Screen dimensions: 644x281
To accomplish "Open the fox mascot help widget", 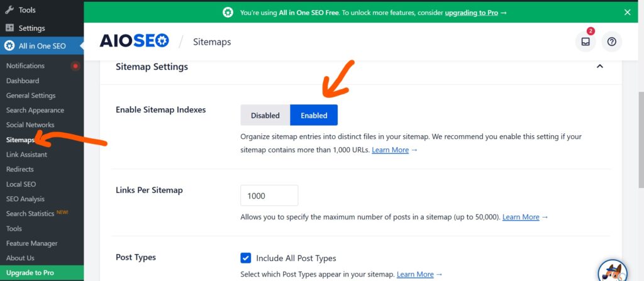I will point(613,271).
